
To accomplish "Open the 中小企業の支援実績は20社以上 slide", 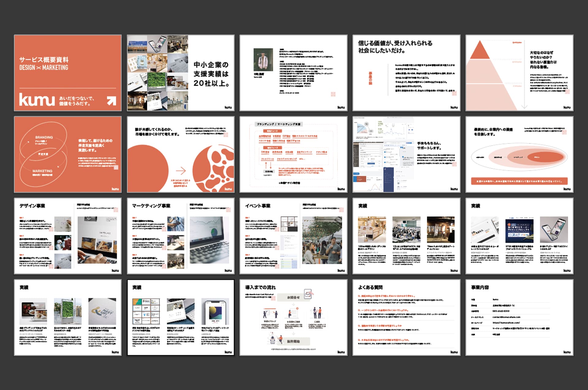I will [x=181, y=73].
